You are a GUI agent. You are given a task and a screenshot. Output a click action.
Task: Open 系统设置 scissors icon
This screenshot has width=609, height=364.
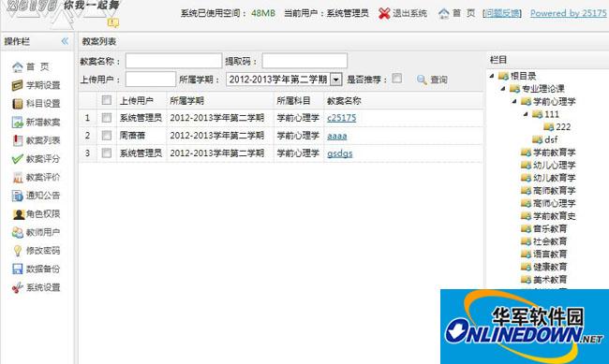[18, 287]
